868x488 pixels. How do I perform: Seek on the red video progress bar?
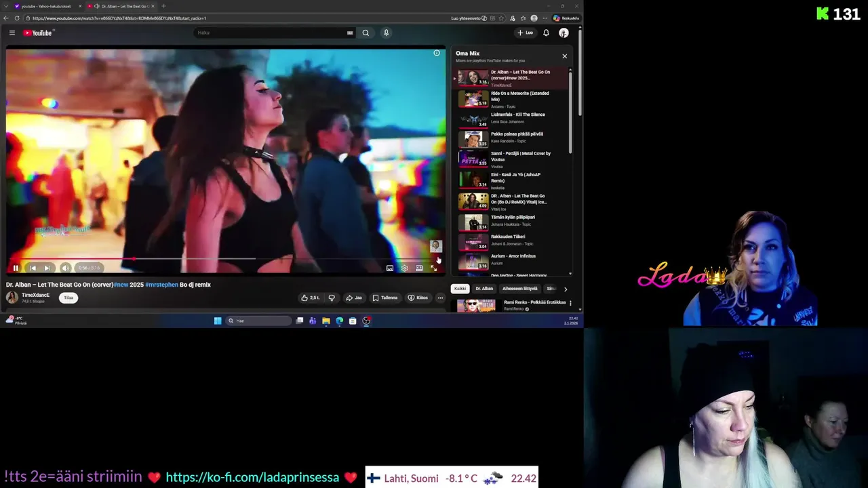226,259
